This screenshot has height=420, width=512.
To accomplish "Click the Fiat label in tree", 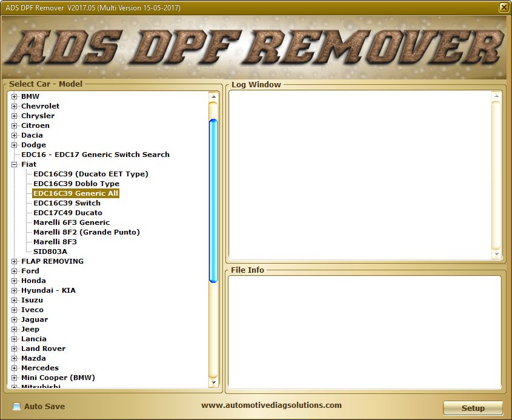I will click(28, 164).
